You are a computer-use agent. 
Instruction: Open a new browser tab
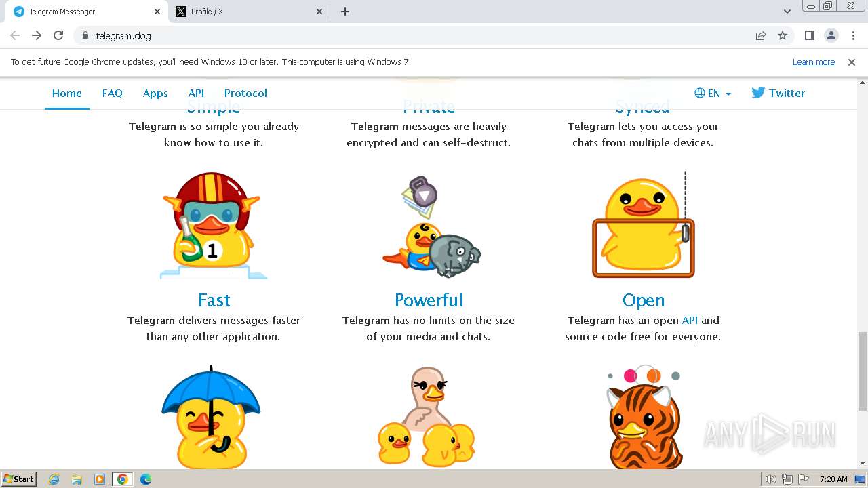point(345,12)
